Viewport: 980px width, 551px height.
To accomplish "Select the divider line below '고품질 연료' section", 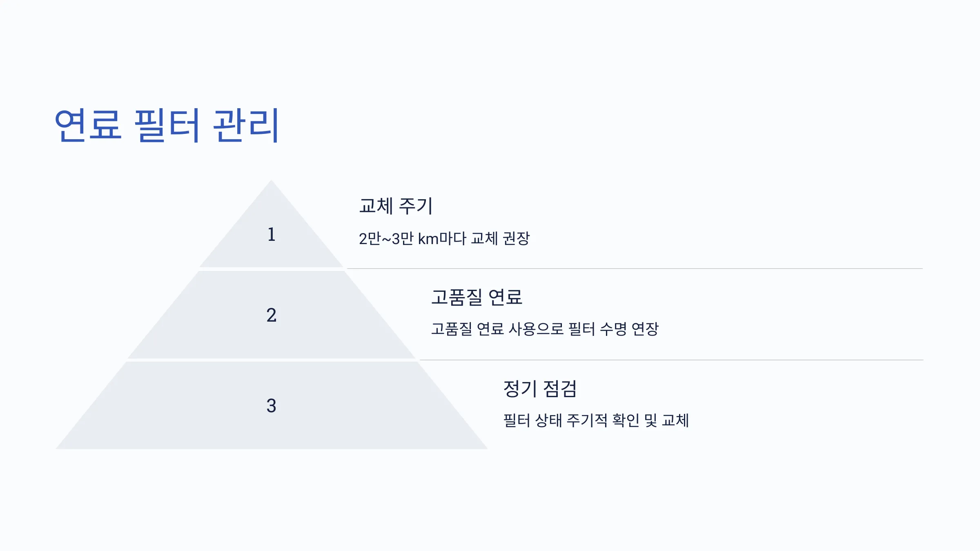I will pyautogui.click(x=671, y=360).
